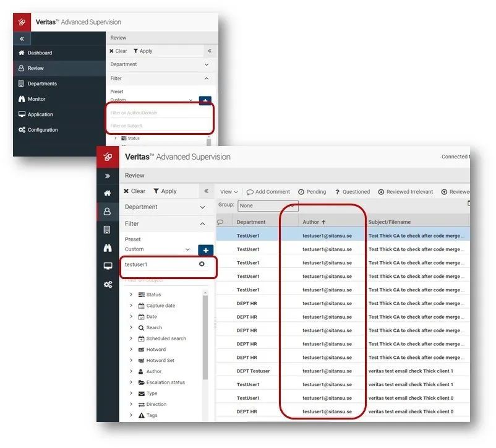Open Application monitor icon in front sidebar
496x448 pixels.
[x=108, y=266]
